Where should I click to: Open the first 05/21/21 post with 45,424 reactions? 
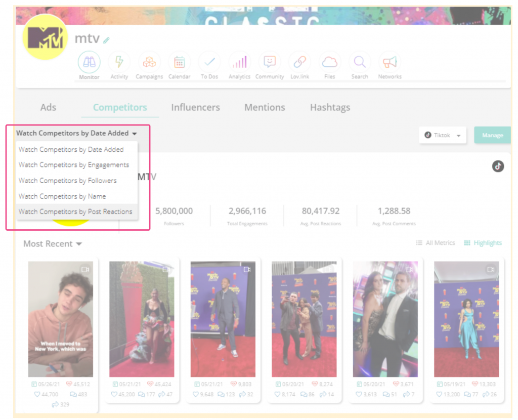[x=142, y=319]
